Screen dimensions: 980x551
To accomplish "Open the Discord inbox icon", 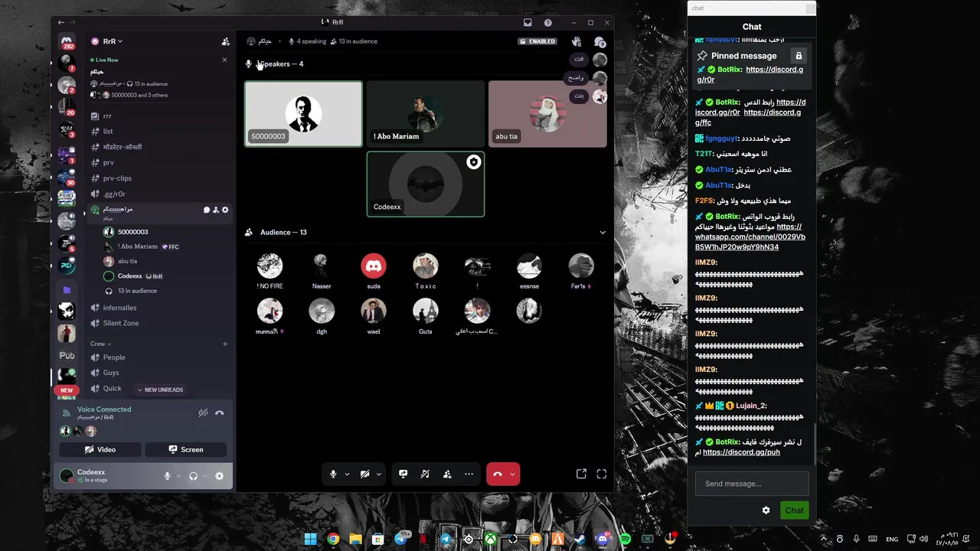I will pyautogui.click(x=528, y=22).
